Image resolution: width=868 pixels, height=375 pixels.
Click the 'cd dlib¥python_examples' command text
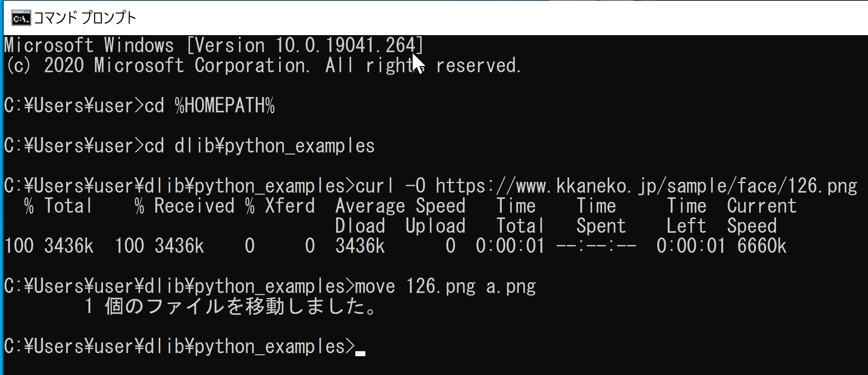(259, 146)
